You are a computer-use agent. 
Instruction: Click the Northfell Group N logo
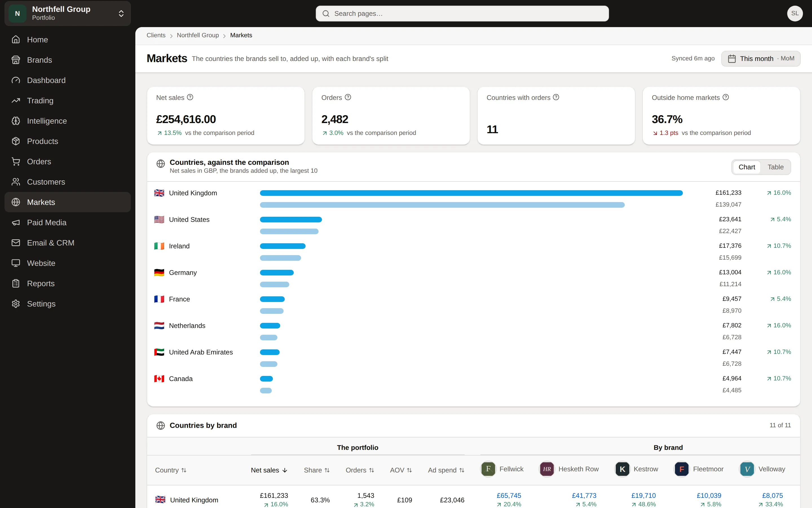[17, 14]
